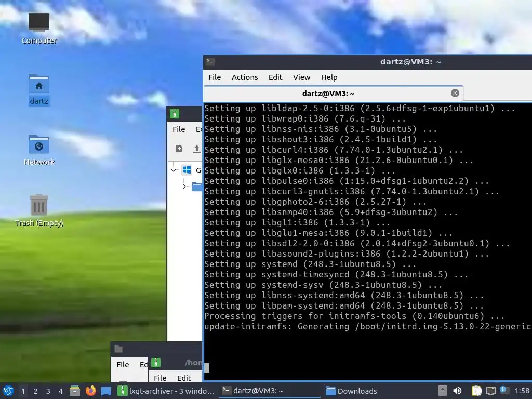Click the new archive icon in archiver toolbar
Screen dimensions: 532x399
click(x=179, y=149)
